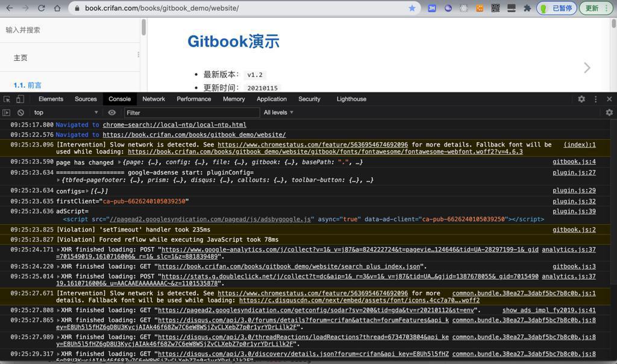
Task: Open the (index):1 source link
Action: click(580, 145)
